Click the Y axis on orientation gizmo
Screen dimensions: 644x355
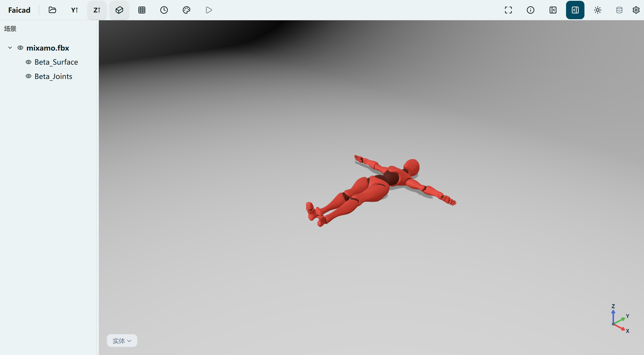coord(627,316)
